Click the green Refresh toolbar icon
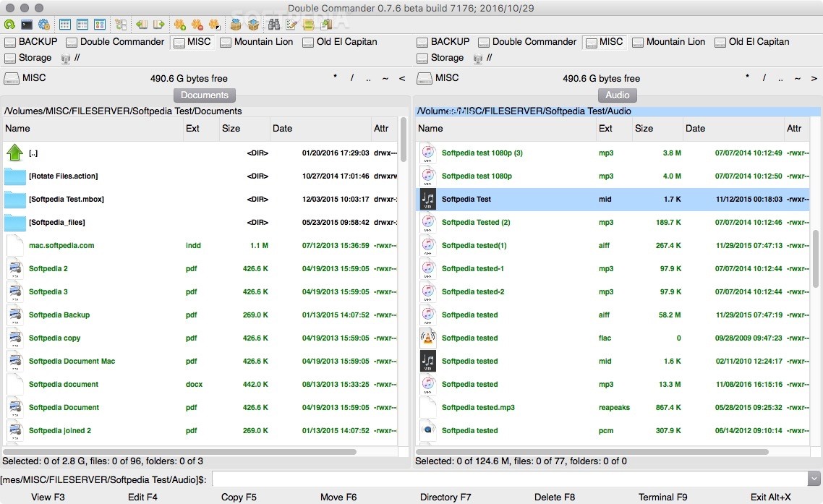The image size is (823, 504). (x=9, y=24)
